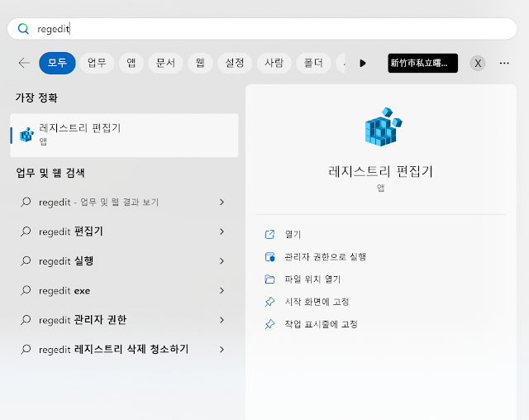The image size is (529, 420).
Task: Click search icon beside 업무 및 웹 결과 보기
Action: pyautogui.click(x=26, y=202)
